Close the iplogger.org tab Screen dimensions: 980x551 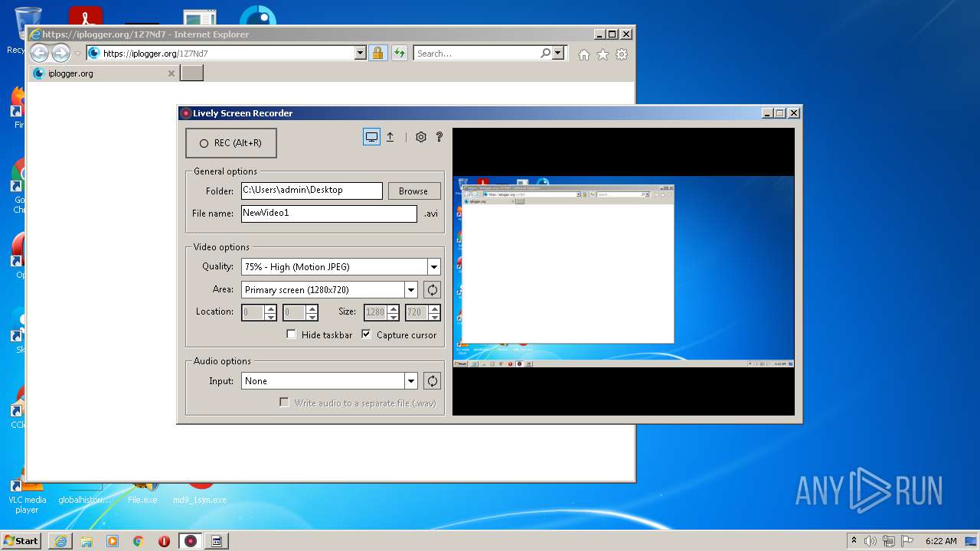click(x=171, y=73)
